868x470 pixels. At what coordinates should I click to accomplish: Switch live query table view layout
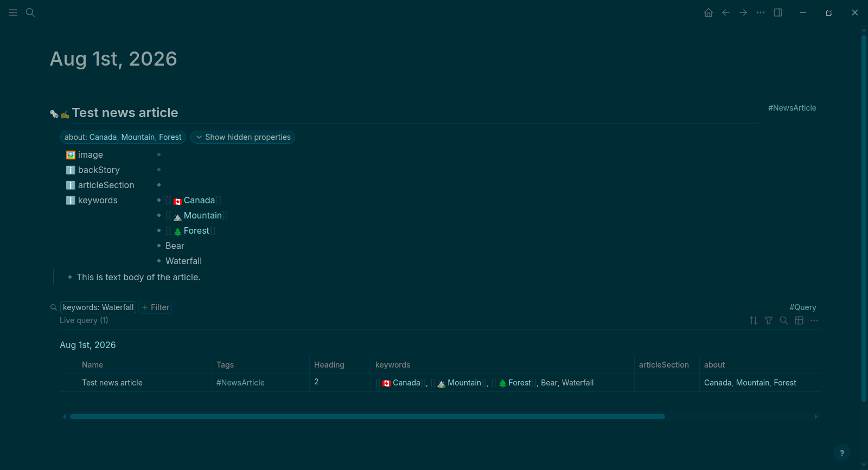click(x=799, y=320)
